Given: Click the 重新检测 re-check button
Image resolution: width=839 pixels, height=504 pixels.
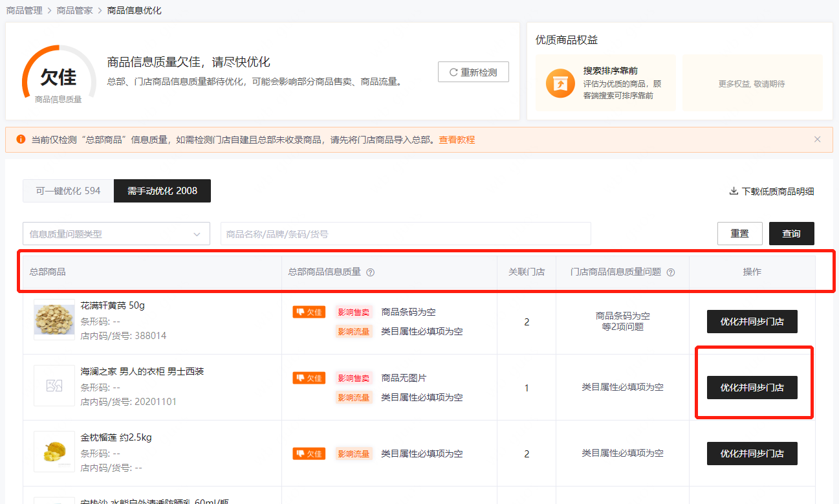Looking at the screenshot, I should pos(473,72).
